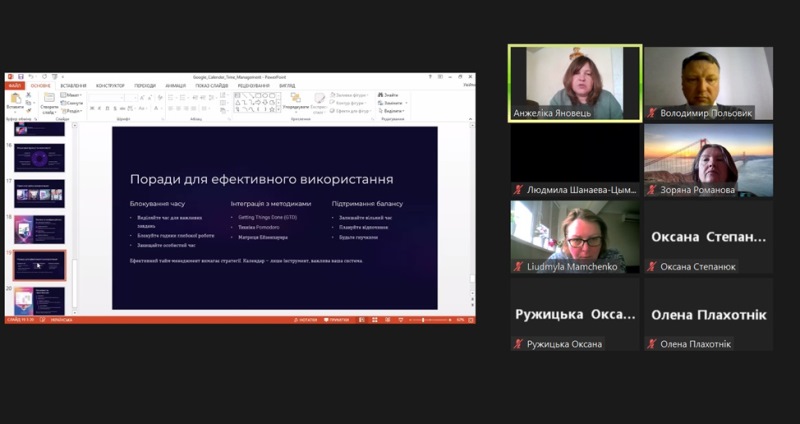Toggle Normal view button in status bar
The width and height of the screenshot is (800, 424).
(x=361, y=320)
